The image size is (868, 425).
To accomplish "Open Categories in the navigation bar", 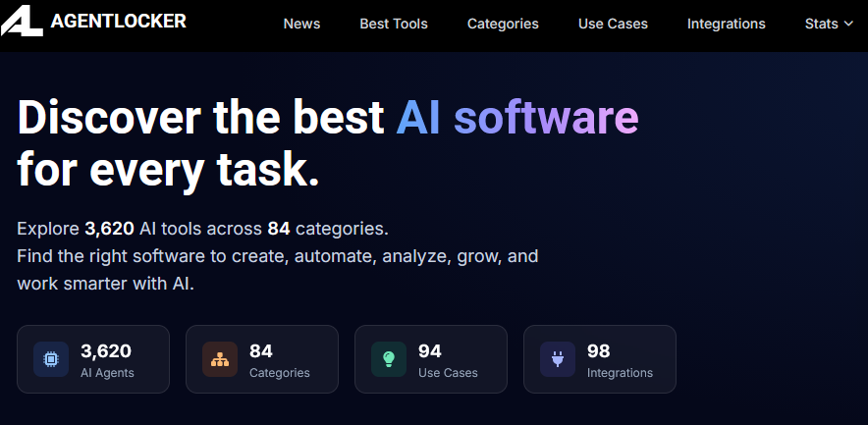I will pos(503,24).
